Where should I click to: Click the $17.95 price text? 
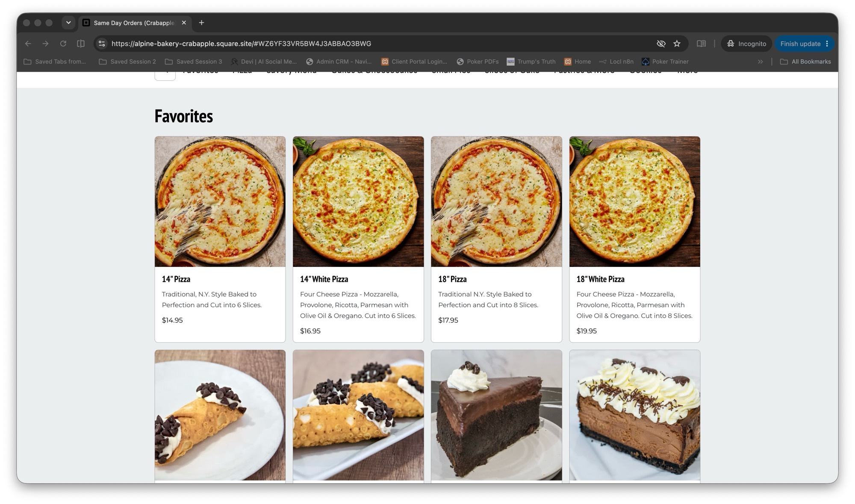coord(448,320)
